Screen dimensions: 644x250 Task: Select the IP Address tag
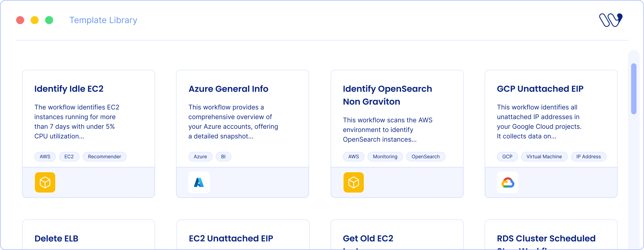[x=589, y=157]
